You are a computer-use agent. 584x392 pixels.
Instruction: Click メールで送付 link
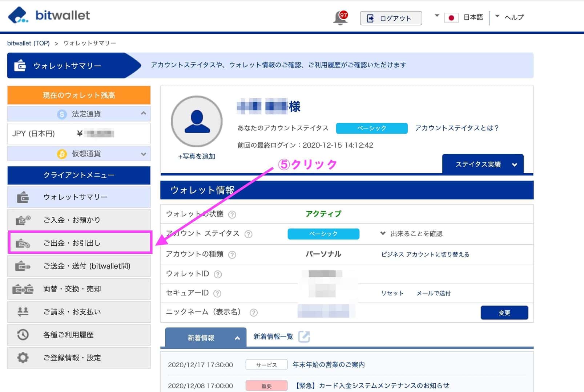(433, 293)
